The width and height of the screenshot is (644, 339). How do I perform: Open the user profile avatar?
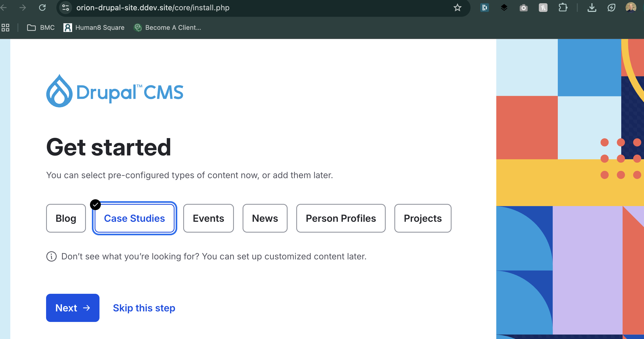[631, 8]
